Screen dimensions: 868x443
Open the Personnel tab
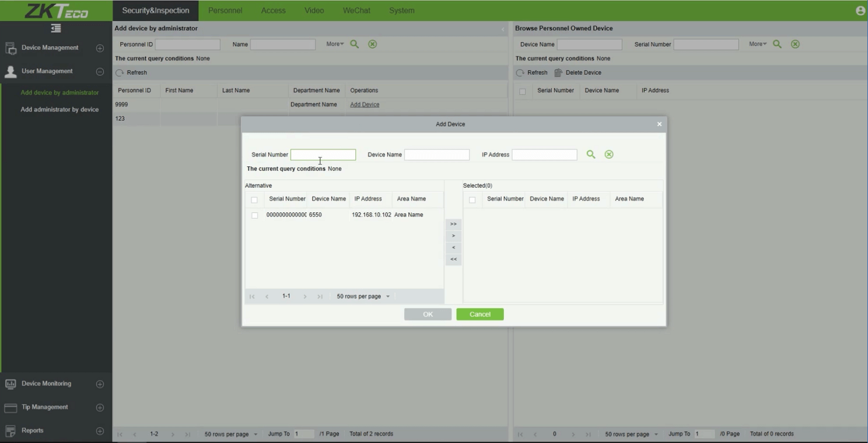click(225, 11)
